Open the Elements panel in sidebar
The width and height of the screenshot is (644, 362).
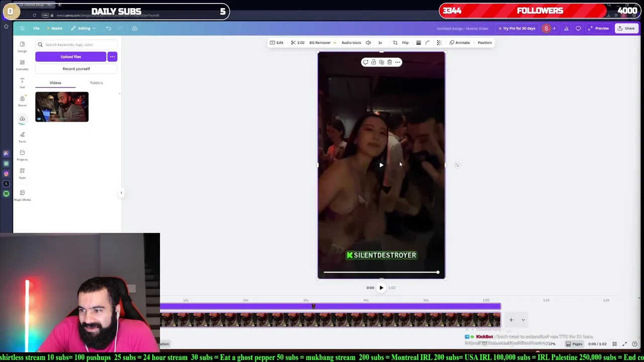(x=22, y=65)
